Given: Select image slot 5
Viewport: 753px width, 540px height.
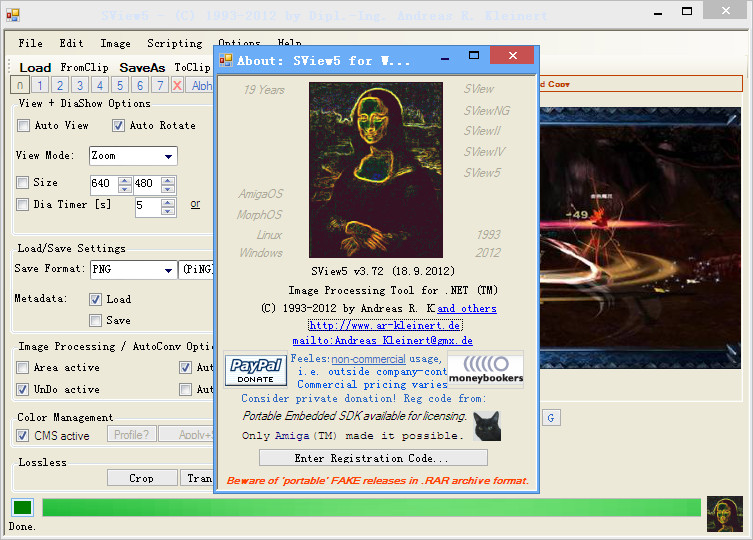Looking at the screenshot, I should 120,86.
